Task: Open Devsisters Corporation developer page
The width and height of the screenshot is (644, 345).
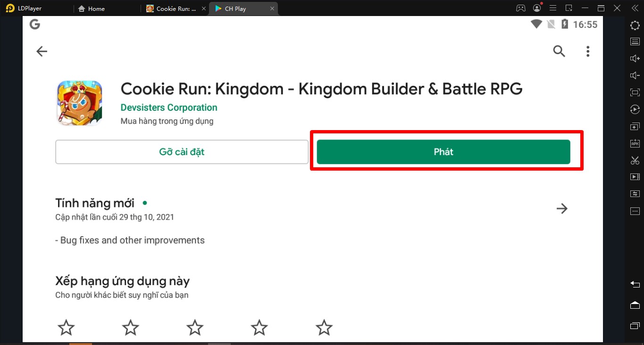Action: tap(169, 107)
